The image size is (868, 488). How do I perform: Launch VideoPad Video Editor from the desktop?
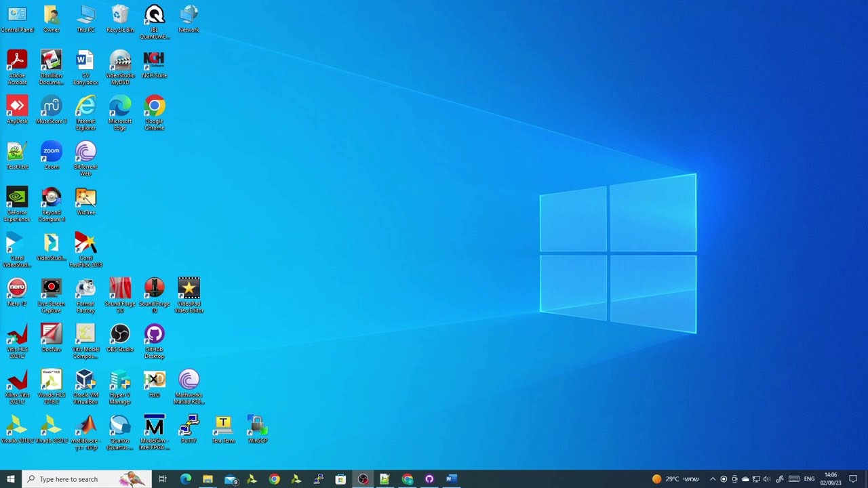(x=189, y=296)
